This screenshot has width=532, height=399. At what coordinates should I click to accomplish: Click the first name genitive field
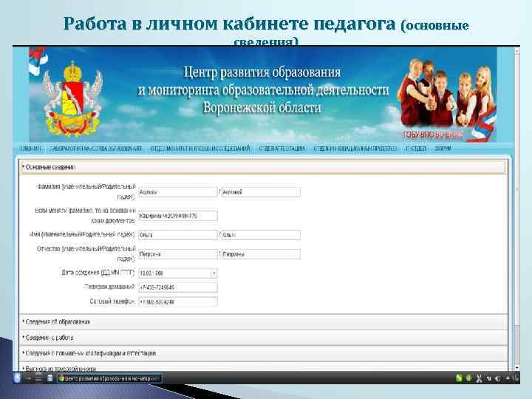tap(261, 235)
